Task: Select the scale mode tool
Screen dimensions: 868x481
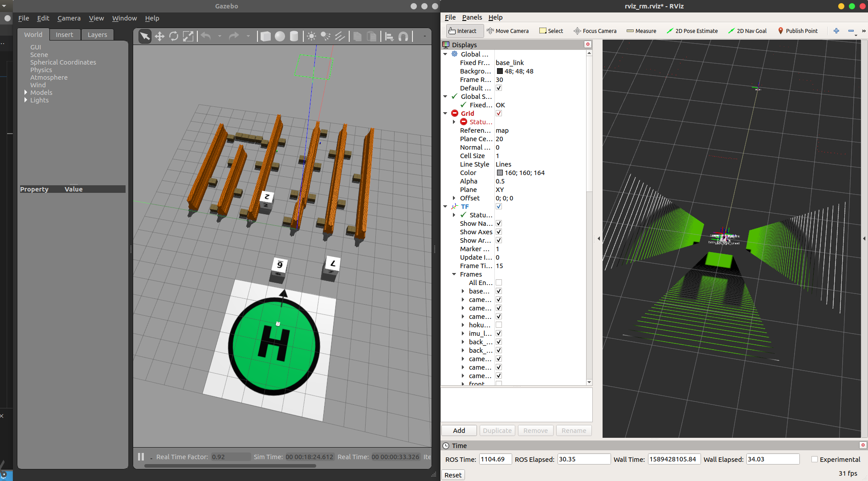Action: (188, 37)
